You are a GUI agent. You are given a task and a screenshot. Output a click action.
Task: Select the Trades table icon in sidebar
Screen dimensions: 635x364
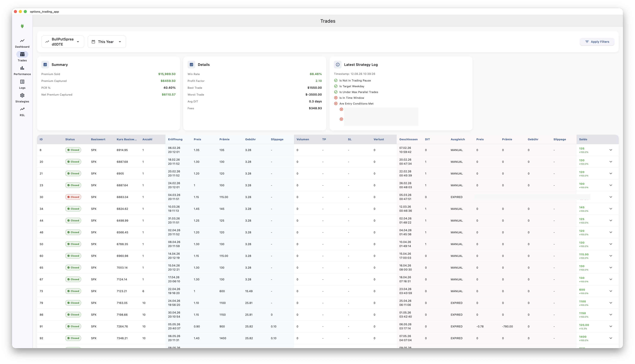(x=22, y=55)
